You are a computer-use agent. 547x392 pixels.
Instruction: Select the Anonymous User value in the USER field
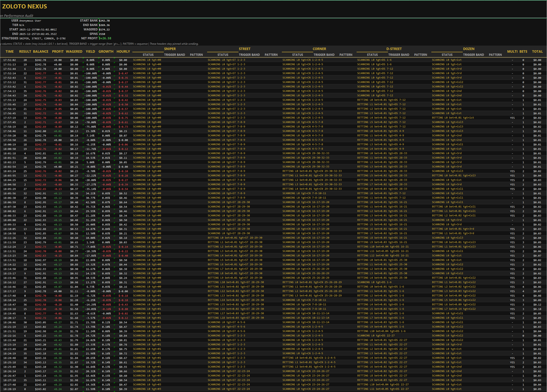pos(30,20)
